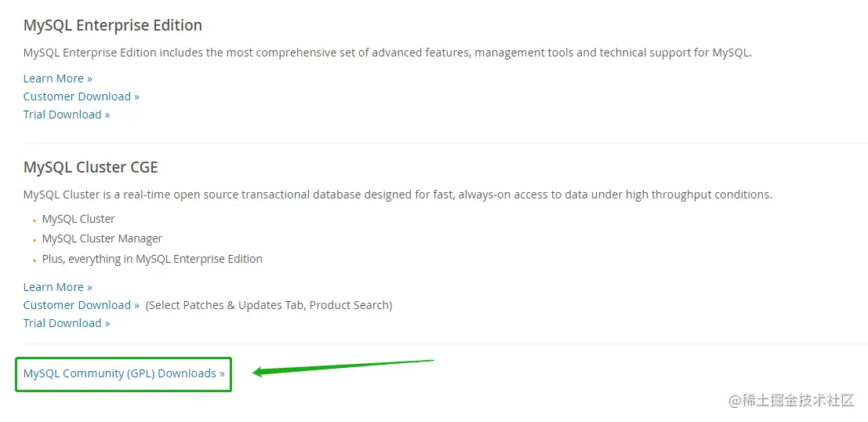Click the MySQL Cluster Manager bullet item
868x422 pixels.
pos(103,239)
